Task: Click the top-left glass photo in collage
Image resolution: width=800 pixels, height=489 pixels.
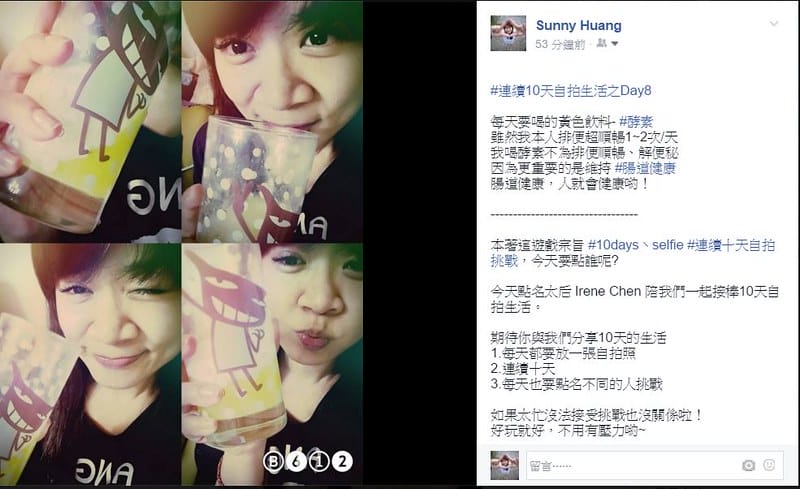Action: [x=90, y=120]
